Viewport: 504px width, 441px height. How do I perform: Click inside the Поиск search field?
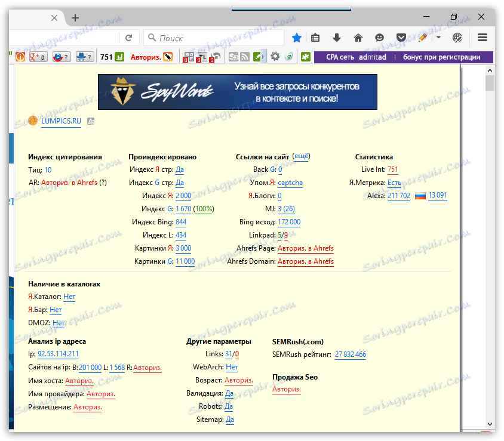(214, 38)
